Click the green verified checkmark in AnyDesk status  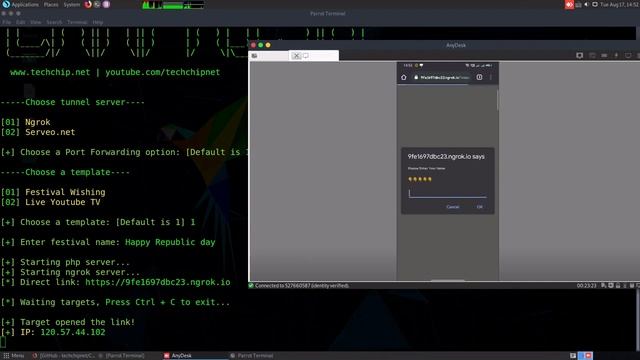click(251, 286)
